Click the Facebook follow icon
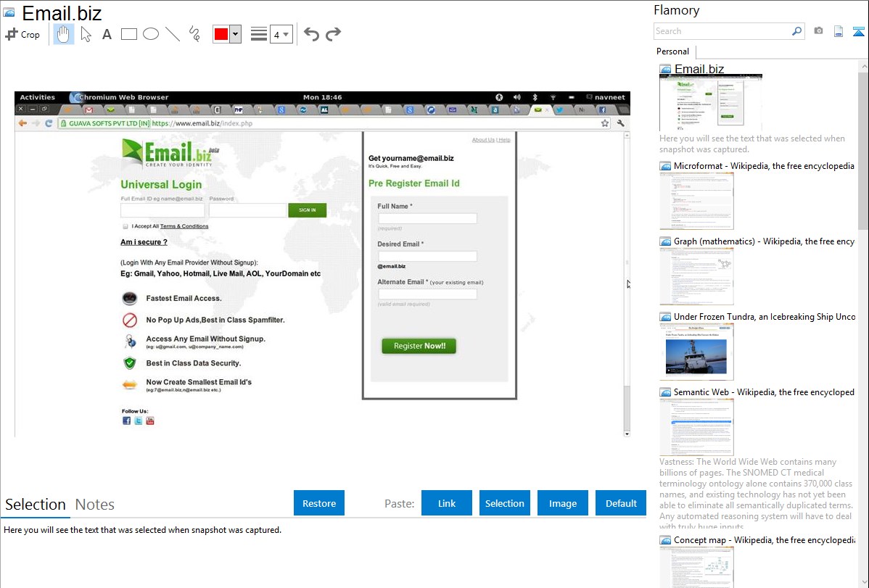Image resolution: width=869 pixels, height=588 pixels. pos(126,421)
